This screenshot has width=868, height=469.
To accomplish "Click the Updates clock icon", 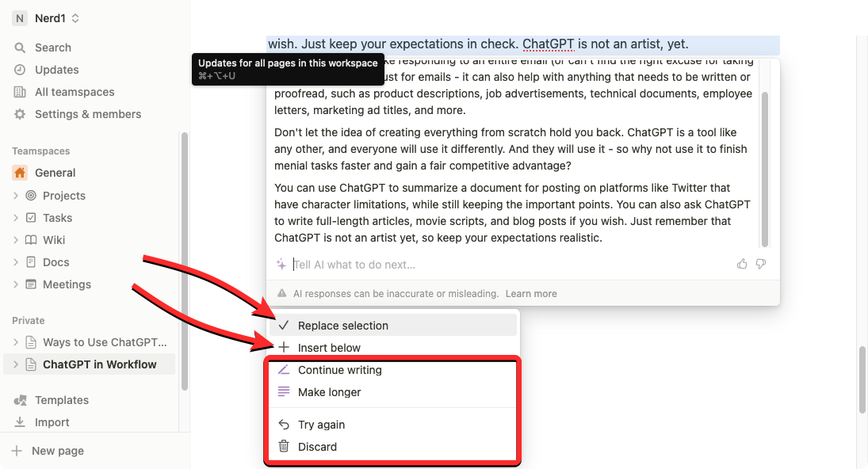I will [x=20, y=70].
